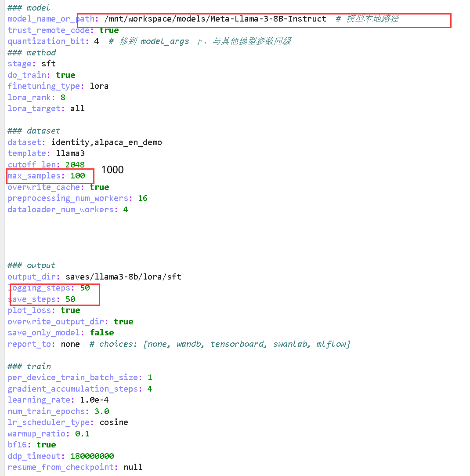This screenshot has width=470, height=476.
Task: Click the '# choices: [none, wandb...' comment
Action: (220, 344)
